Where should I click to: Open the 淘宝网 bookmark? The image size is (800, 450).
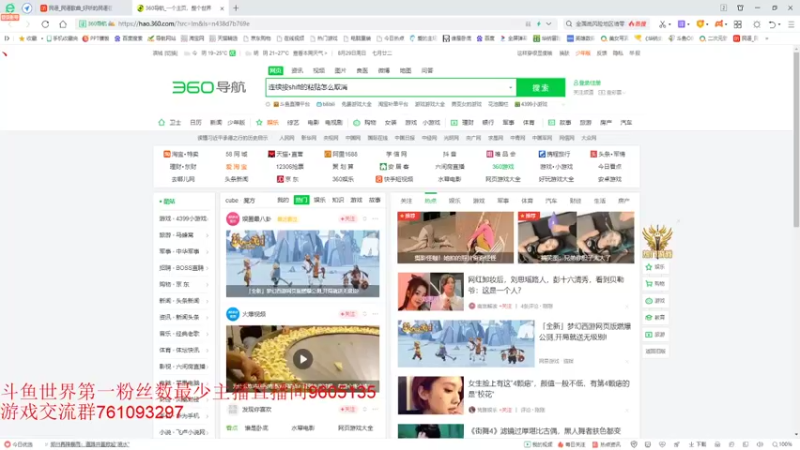click(193, 38)
